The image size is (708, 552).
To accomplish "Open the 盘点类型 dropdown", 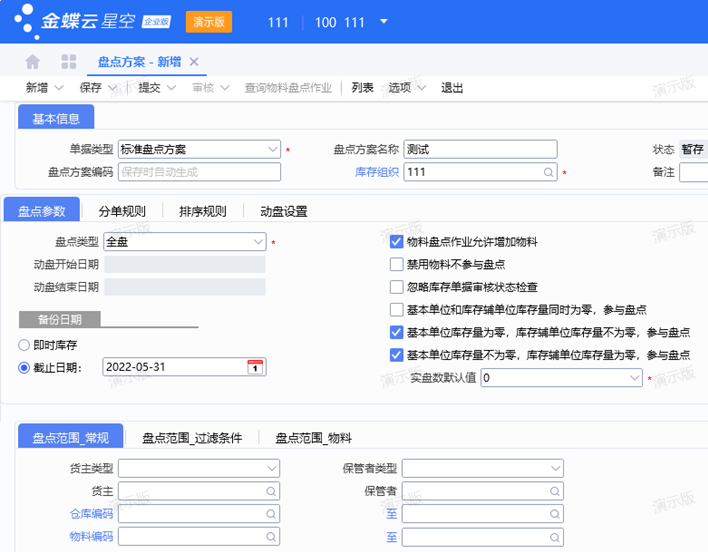I will (x=258, y=241).
